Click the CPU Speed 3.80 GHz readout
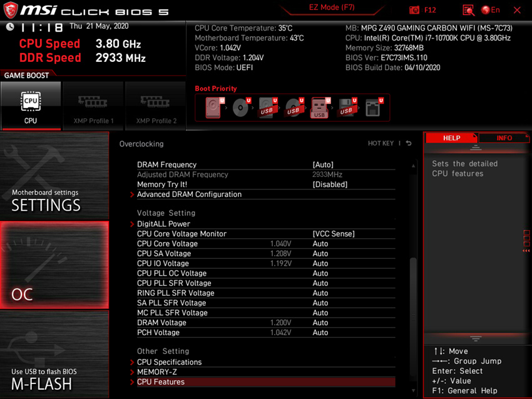Screen dimensions: 532x399 pos(80,44)
